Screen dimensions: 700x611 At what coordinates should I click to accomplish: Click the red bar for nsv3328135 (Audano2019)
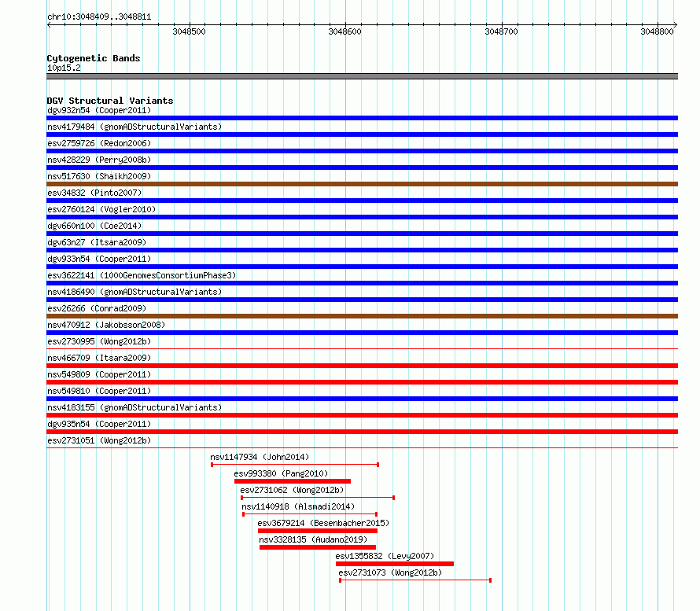[318, 547]
